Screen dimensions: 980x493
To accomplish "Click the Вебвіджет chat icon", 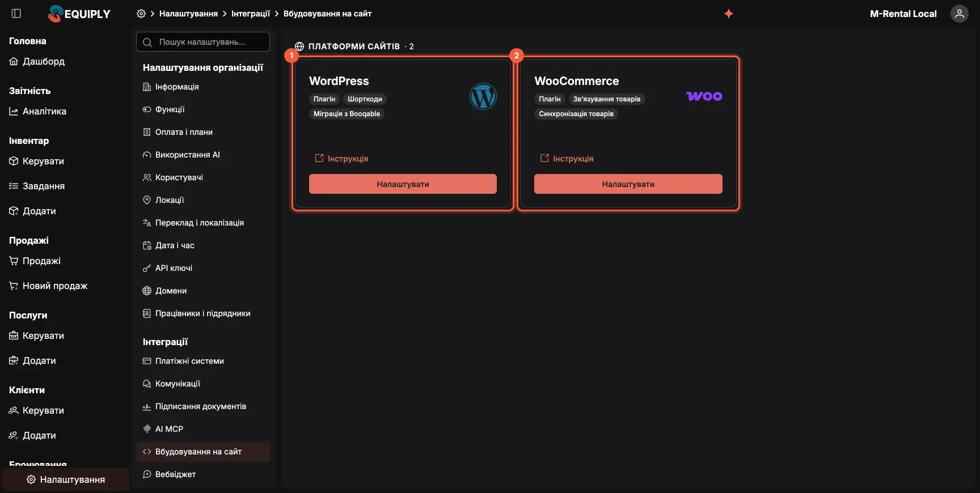I will point(147,474).
